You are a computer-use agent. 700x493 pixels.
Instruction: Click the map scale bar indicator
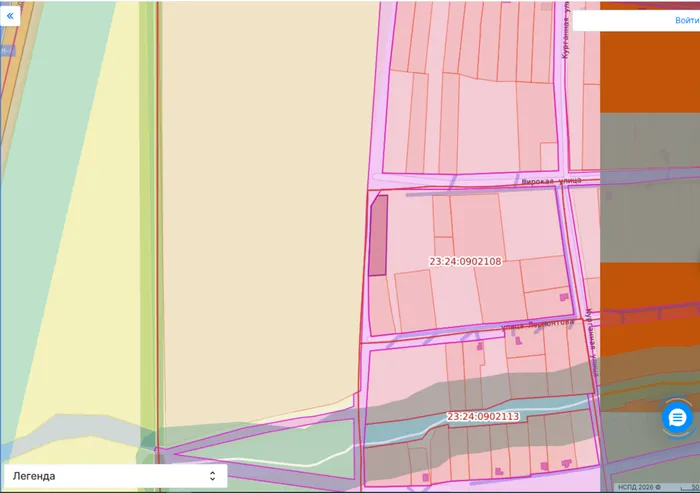pyautogui.click(x=690, y=487)
